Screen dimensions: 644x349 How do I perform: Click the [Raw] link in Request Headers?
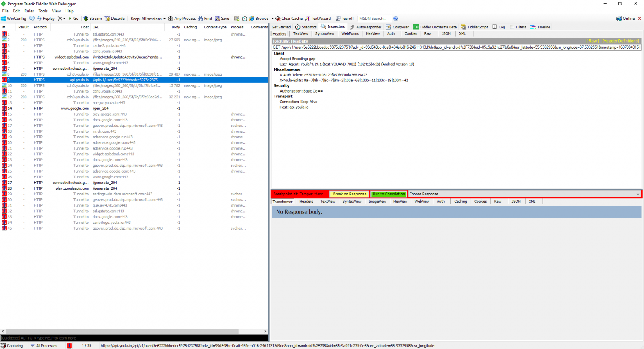tap(593, 41)
